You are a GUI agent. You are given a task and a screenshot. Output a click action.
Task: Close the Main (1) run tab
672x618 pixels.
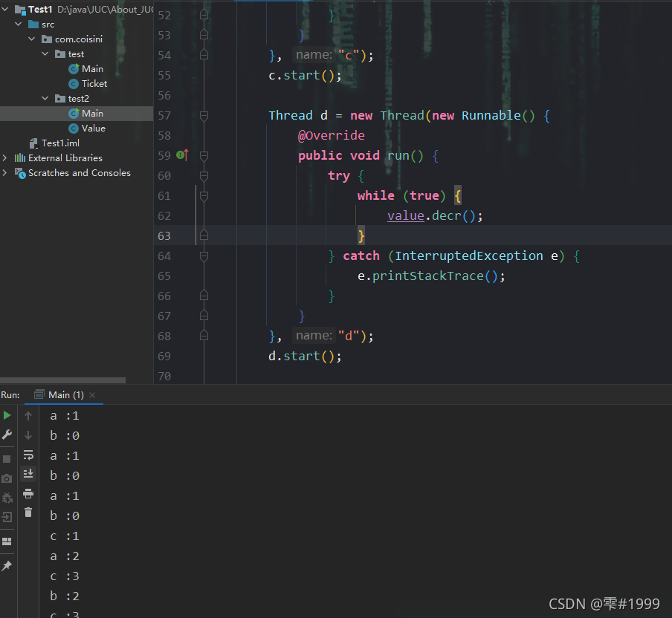pos(92,395)
